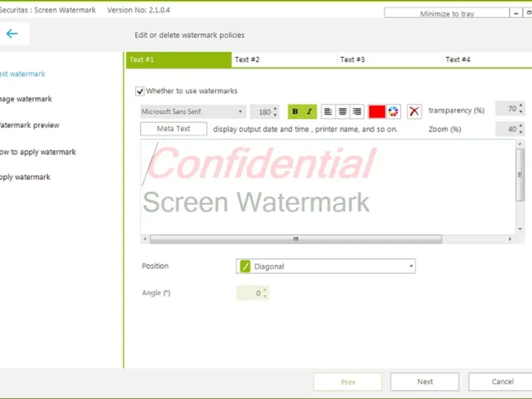Image resolution: width=532 pixels, height=399 pixels.
Task: Click the red color swatch
Action: [x=377, y=112]
